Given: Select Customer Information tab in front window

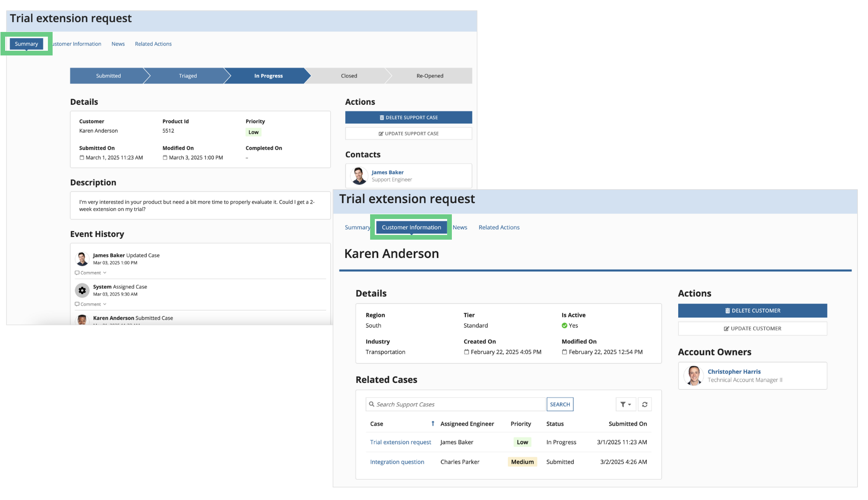Looking at the screenshot, I should (411, 227).
